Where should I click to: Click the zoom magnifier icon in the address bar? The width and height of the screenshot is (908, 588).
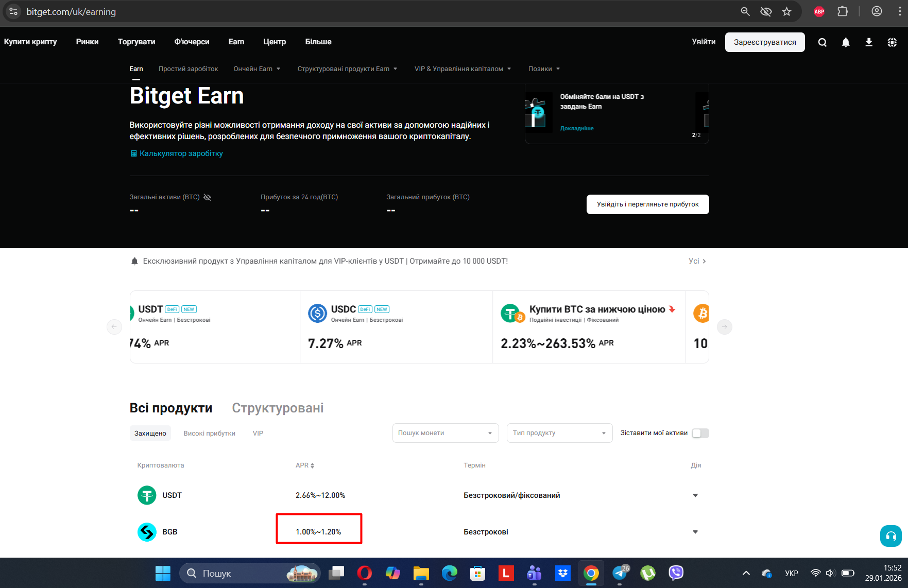click(745, 11)
